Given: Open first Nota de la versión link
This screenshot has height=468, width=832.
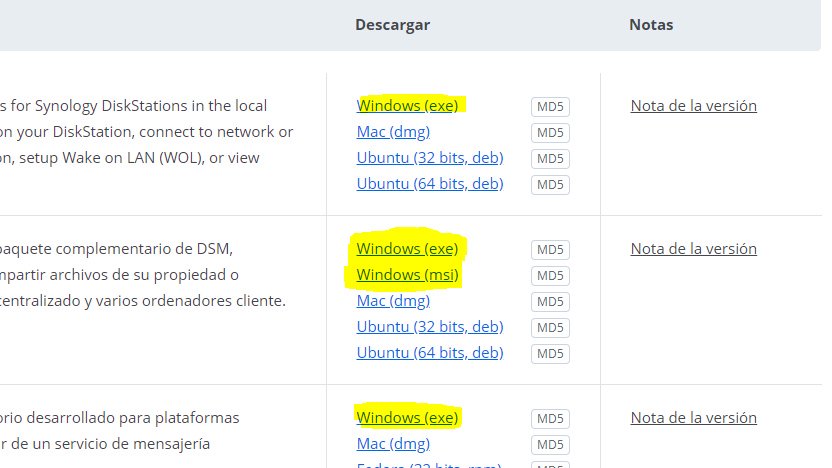Looking at the screenshot, I should coord(694,106).
